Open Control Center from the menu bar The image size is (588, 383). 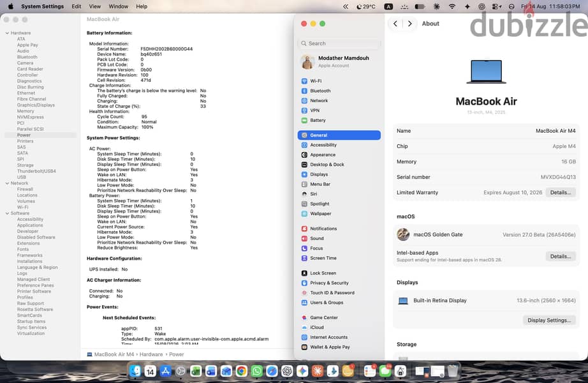(x=496, y=6)
